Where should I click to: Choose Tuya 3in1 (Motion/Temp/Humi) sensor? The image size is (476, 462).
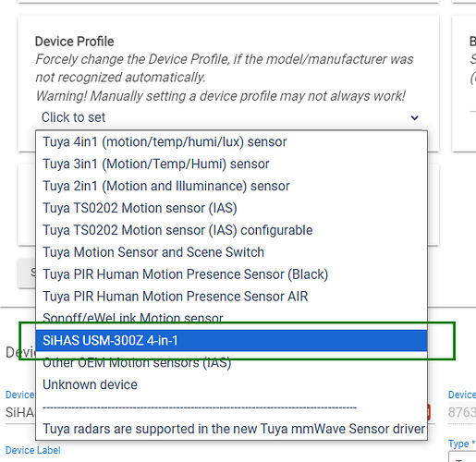[231, 164]
